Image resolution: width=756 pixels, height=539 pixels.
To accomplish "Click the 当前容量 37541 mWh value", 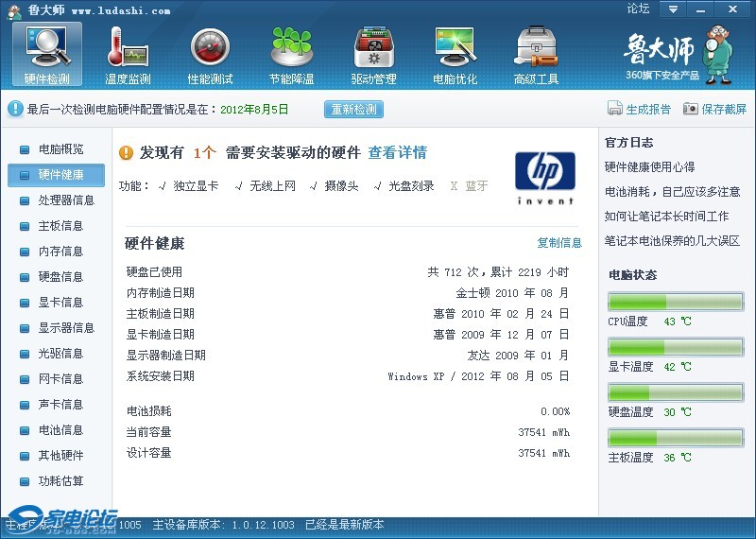I will click(544, 432).
